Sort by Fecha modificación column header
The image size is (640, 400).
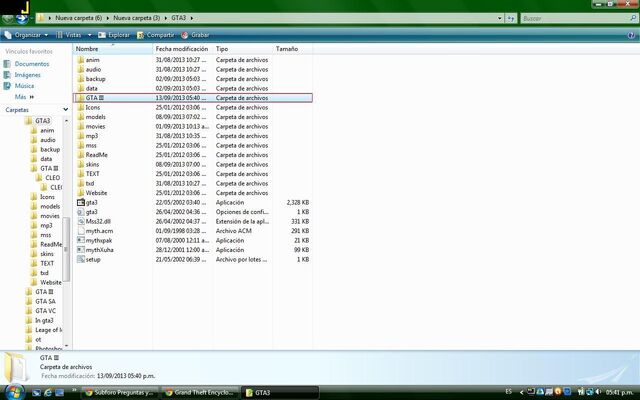point(182,49)
